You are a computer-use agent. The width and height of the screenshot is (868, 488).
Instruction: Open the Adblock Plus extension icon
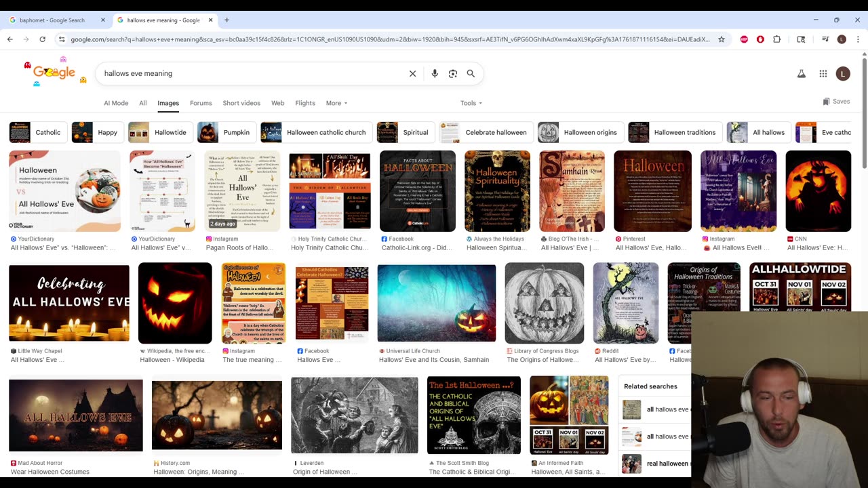click(x=744, y=39)
